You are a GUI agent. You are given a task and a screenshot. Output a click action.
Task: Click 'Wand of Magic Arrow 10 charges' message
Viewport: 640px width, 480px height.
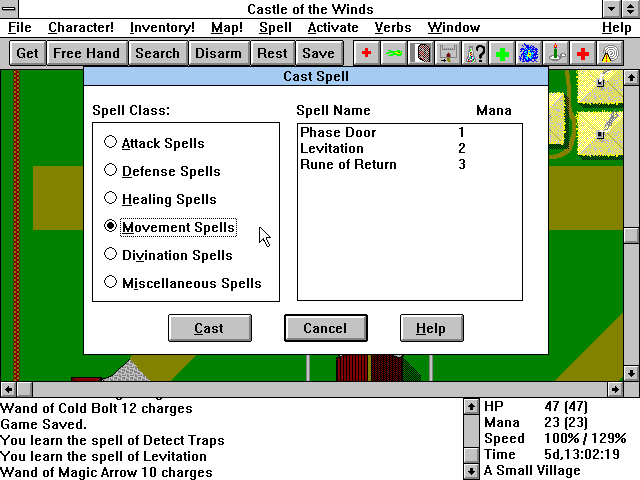click(106, 472)
